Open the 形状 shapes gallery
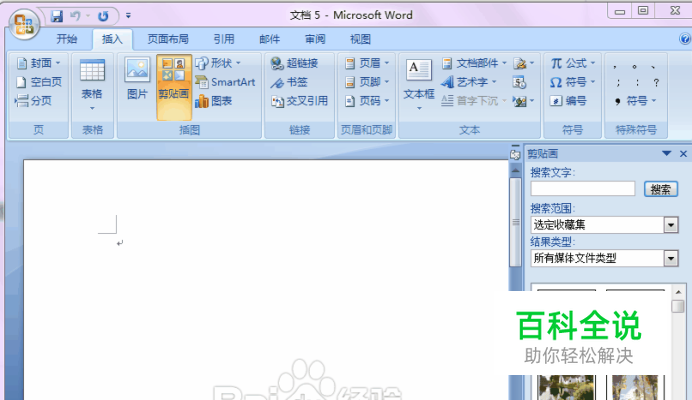This screenshot has width=692, height=400. click(x=218, y=63)
